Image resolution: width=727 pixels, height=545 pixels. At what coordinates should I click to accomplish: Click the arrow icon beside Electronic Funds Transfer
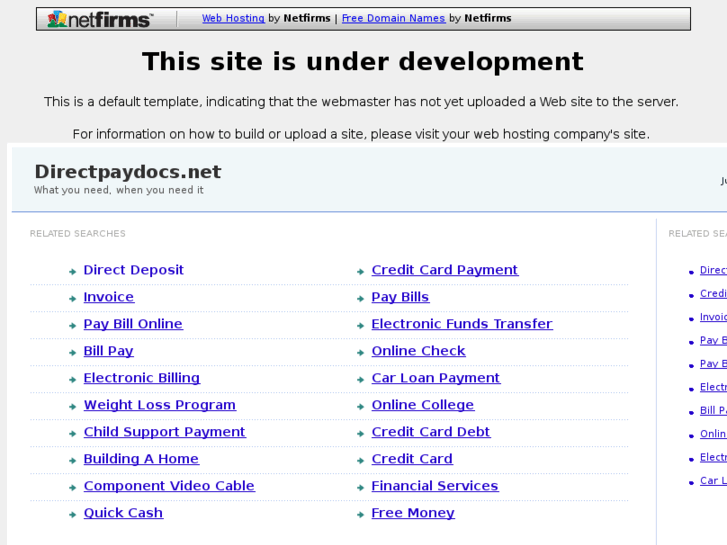tap(360, 326)
